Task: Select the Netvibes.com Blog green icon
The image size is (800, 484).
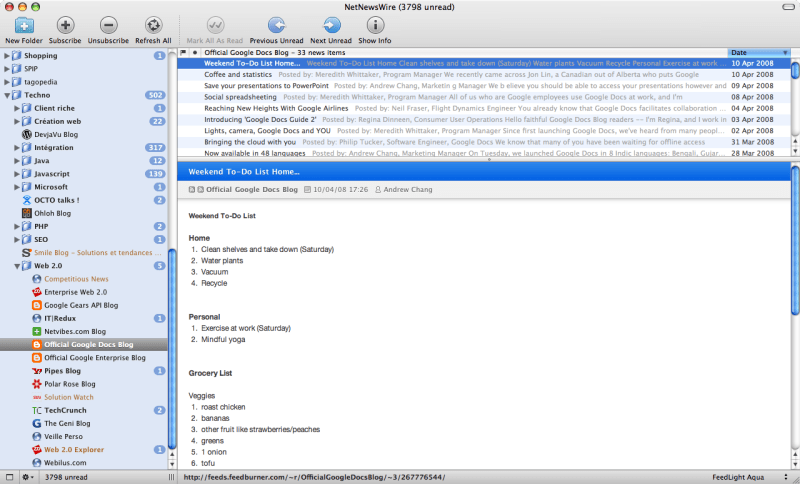Action: click(x=37, y=332)
